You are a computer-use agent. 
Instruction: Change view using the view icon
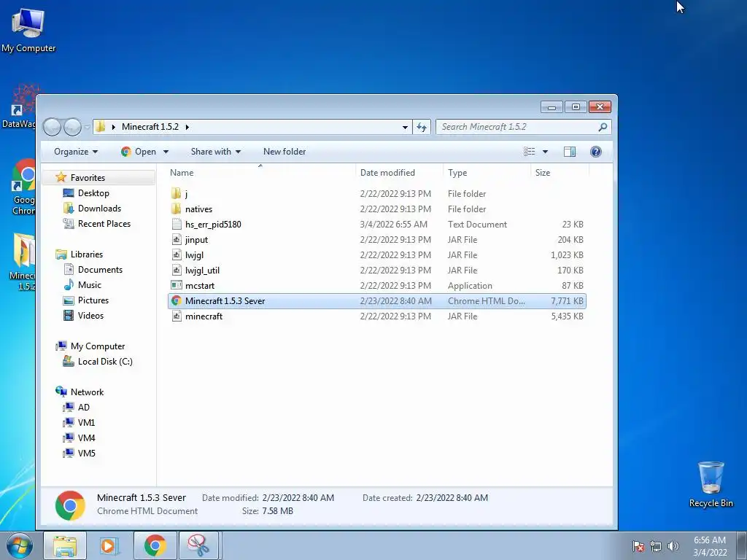coord(530,152)
